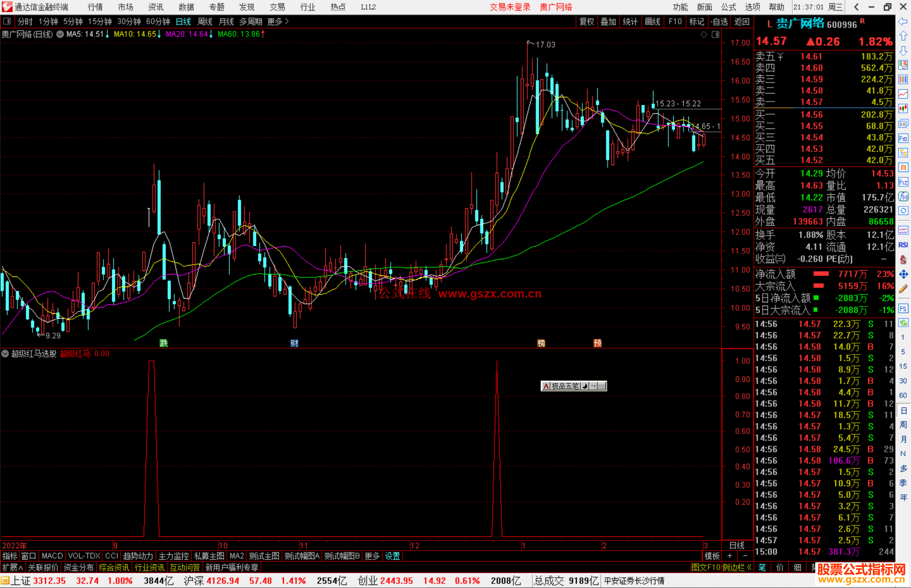Collapse the 侧边栏 sidebar chevron

point(749,567)
